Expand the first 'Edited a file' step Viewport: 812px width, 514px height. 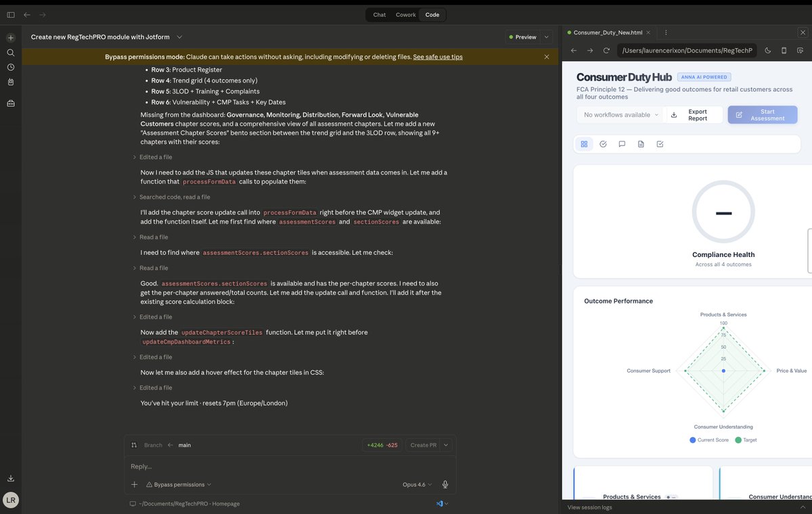[152, 157]
